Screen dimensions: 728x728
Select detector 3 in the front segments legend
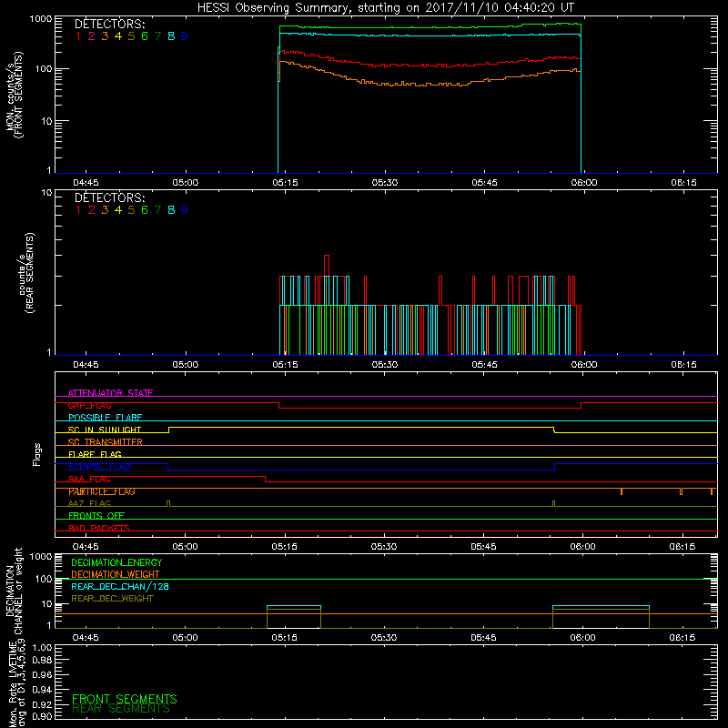click(105, 36)
